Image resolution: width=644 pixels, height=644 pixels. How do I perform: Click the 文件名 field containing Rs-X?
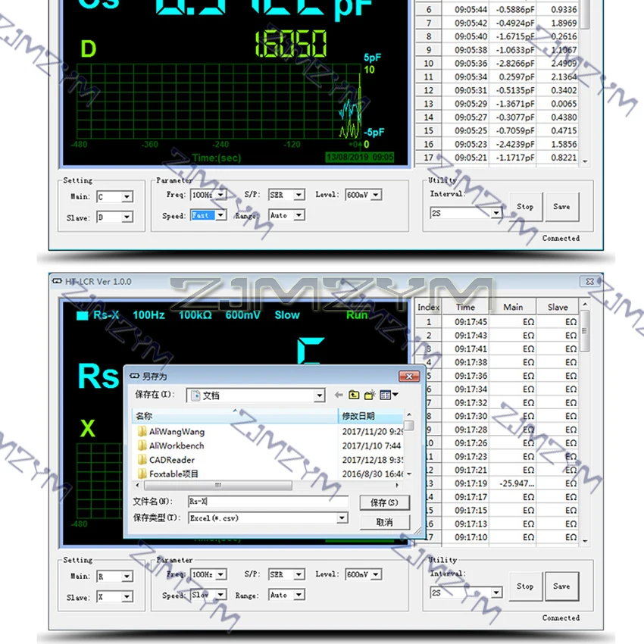point(267,502)
